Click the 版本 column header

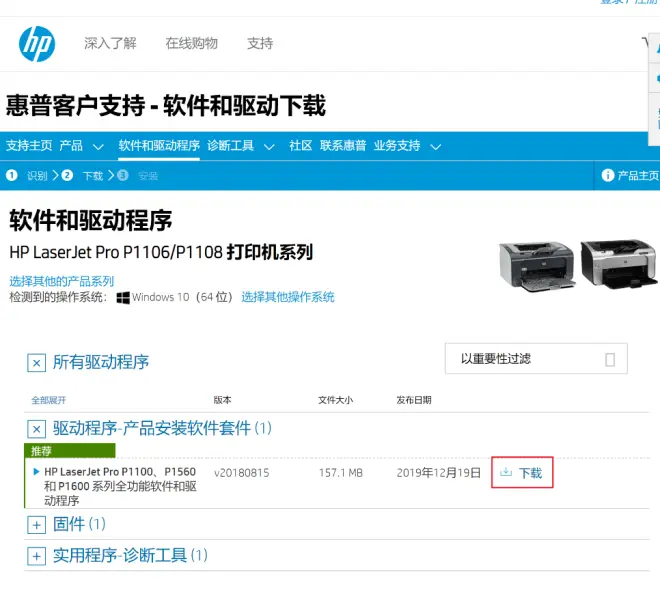pos(222,400)
